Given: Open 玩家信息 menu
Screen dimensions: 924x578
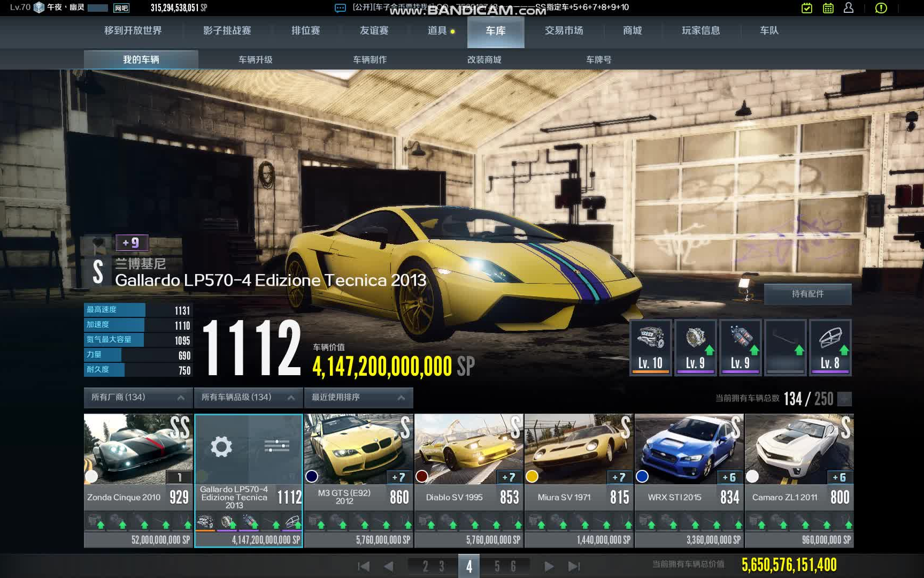Looking at the screenshot, I should click(701, 31).
